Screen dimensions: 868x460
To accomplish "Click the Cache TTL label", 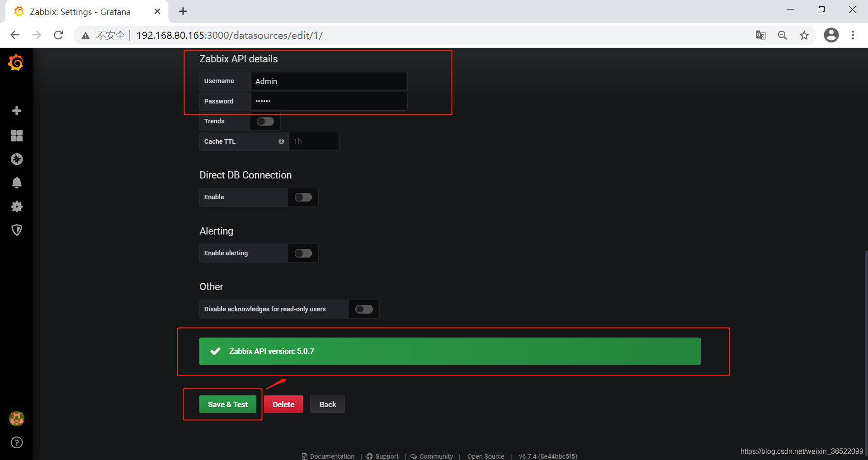I will (220, 141).
